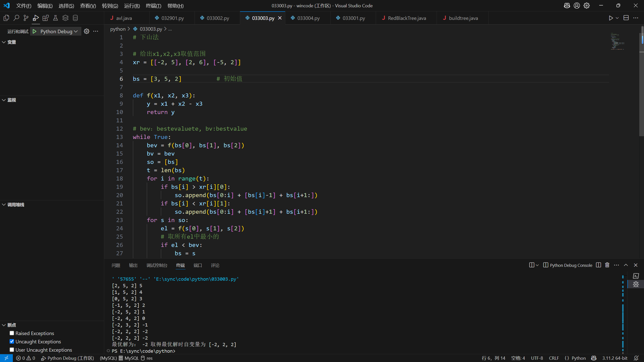Open the Source Control view icon
Screen dimensions: 644x362
coord(26,18)
